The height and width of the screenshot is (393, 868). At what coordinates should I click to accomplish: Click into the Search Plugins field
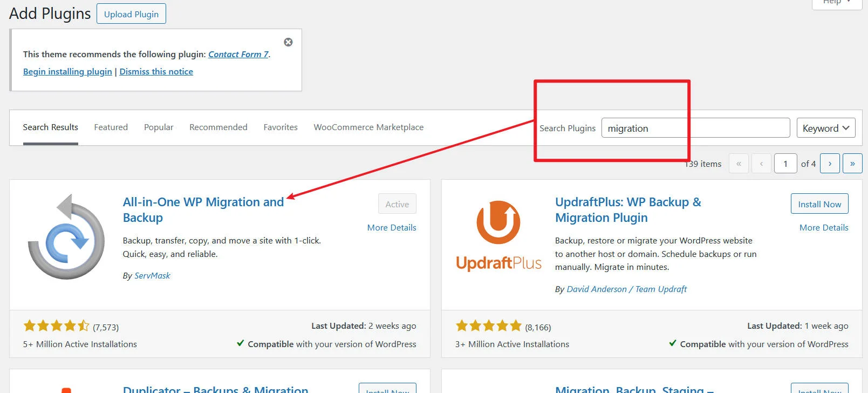695,128
